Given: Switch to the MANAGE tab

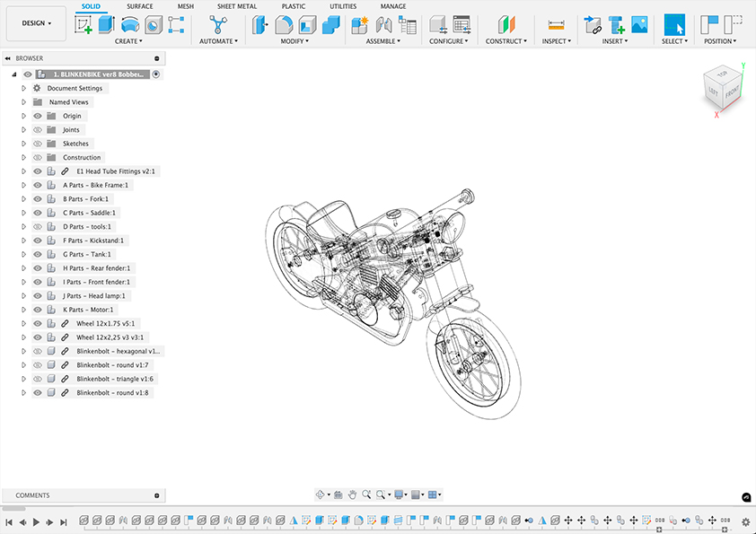Looking at the screenshot, I should (x=393, y=6).
